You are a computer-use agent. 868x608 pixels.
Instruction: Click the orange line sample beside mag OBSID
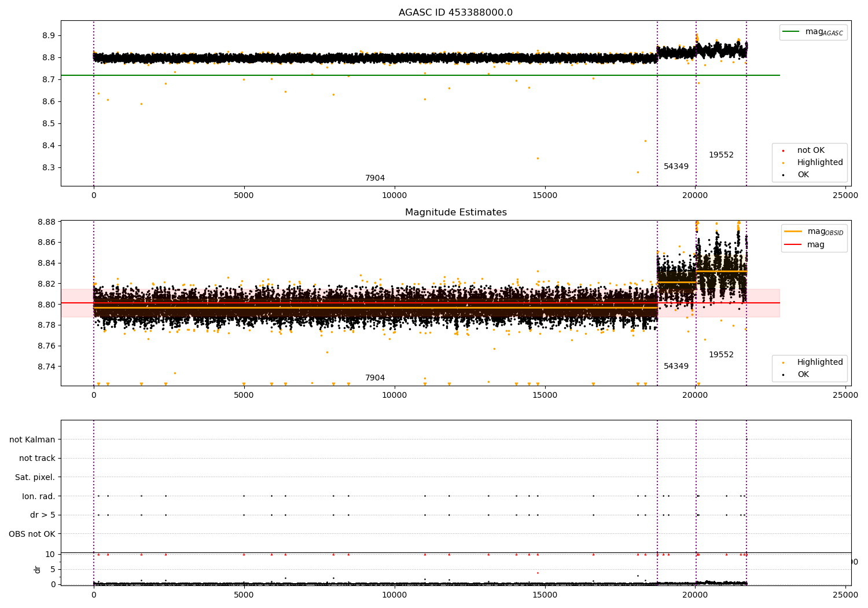click(x=793, y=232)
